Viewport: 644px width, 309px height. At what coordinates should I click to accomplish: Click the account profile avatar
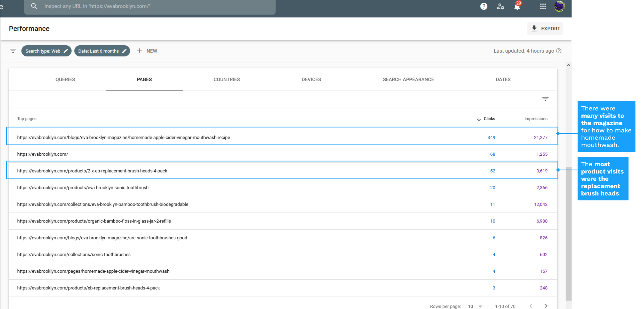pyautogui.click(x=560, y=6)
